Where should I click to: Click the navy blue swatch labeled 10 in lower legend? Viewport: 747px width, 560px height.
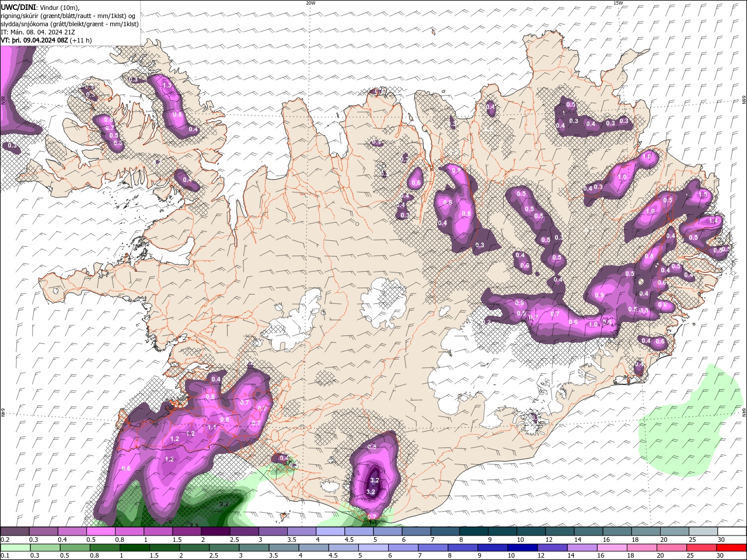pyautogui.click(x=522, y=548)
